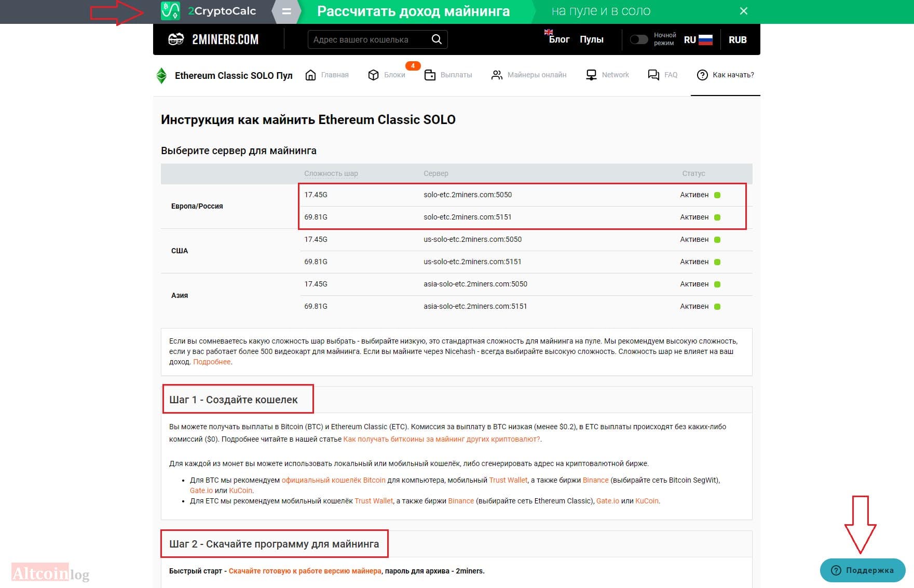Image resolution: width=914 pixels, height=588 pixels.
Task: Open the Блог link
Action: 559,39
